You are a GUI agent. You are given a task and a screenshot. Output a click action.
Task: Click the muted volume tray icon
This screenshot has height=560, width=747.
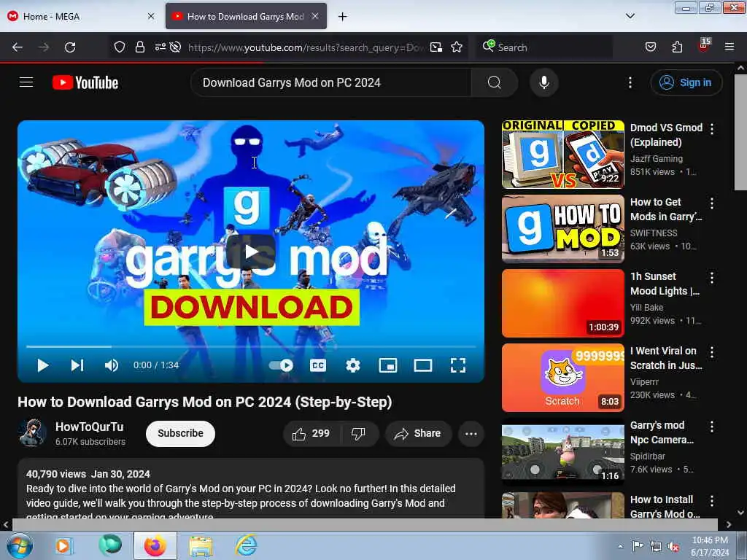coord(673,547)
